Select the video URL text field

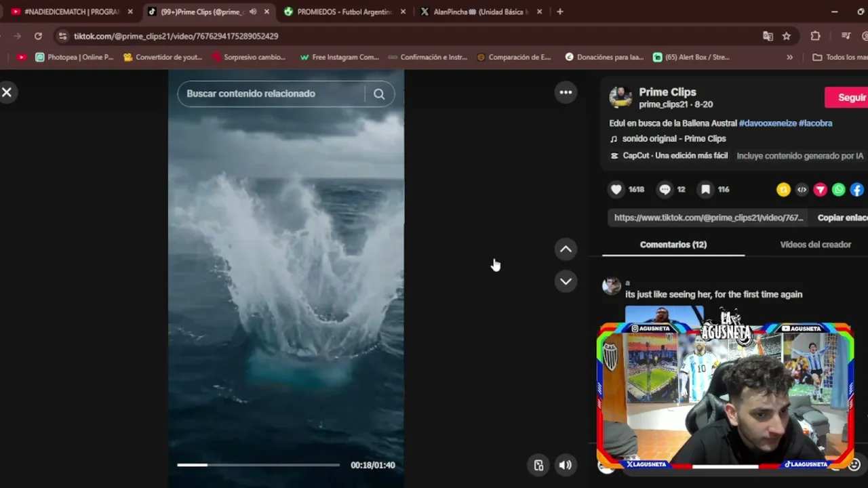(709, 218)
